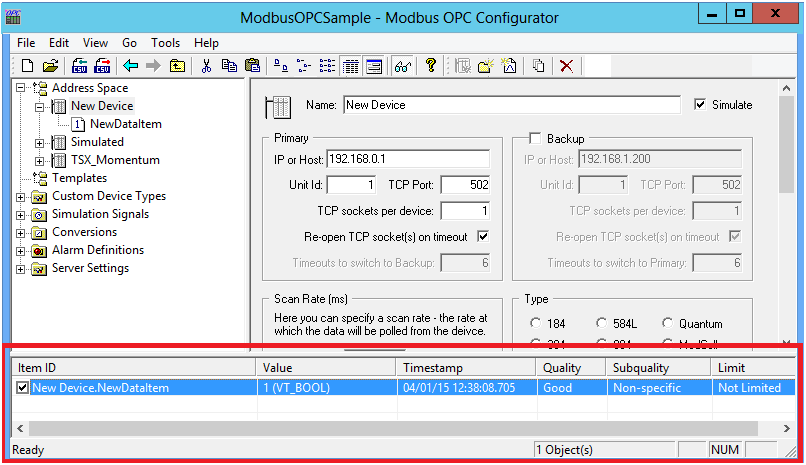Screen dimensions: 806x465
Task: Add a new data item icon
Action: 509,66
